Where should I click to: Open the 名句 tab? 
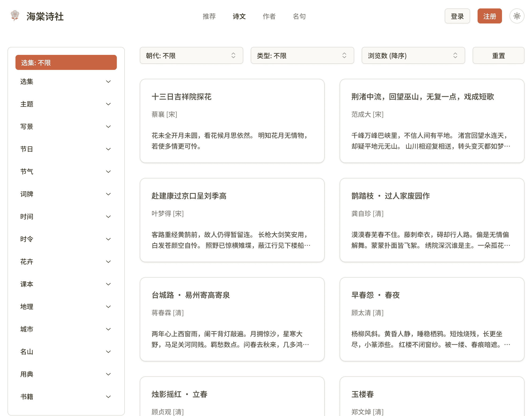click(x=299, y=16)
